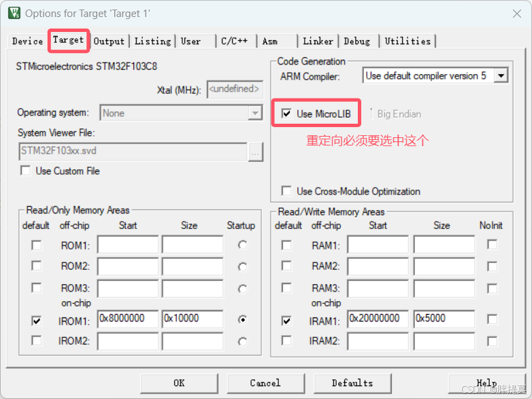Switch to the Listing tab
532x399 pixels.
(x=152, y=41)
